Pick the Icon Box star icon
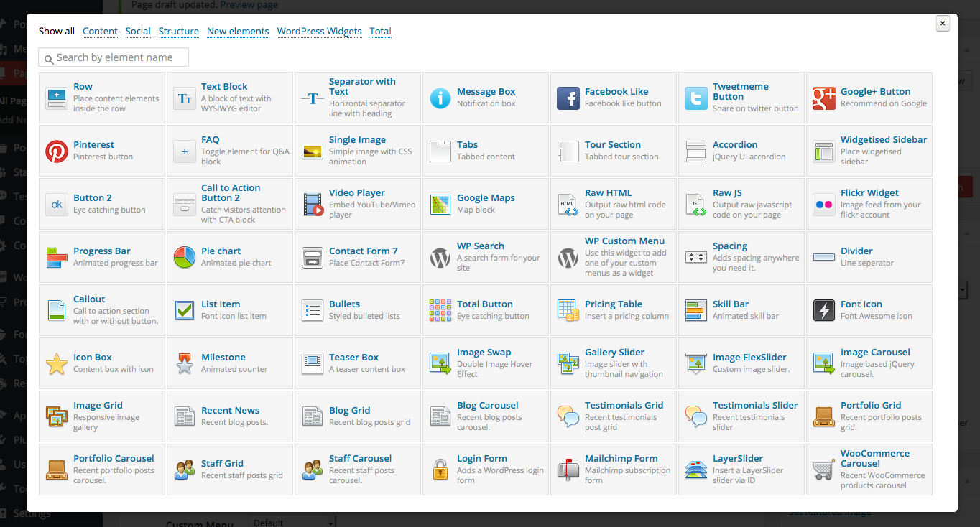This screenshot has height=527, width=980. [57, 363]
